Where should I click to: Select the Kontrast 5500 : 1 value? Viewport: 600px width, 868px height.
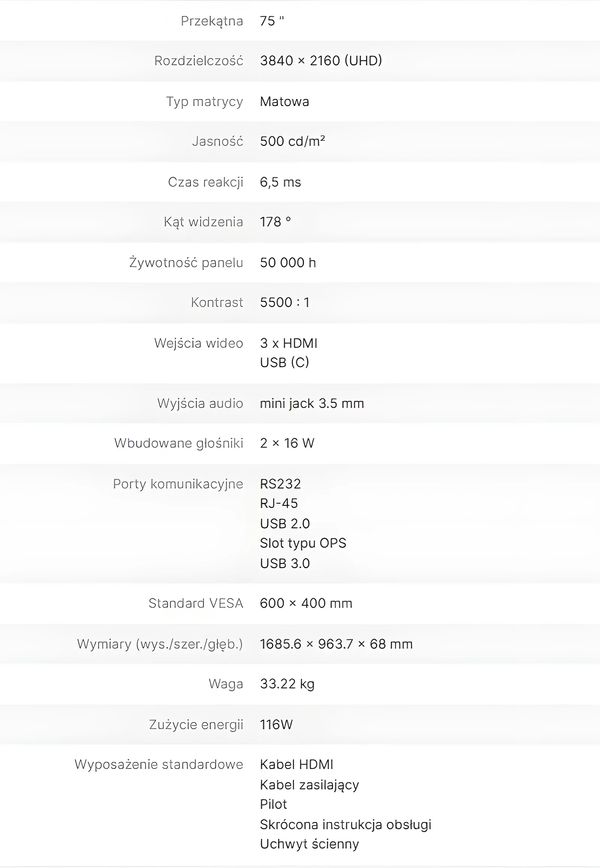pos(285,302)
